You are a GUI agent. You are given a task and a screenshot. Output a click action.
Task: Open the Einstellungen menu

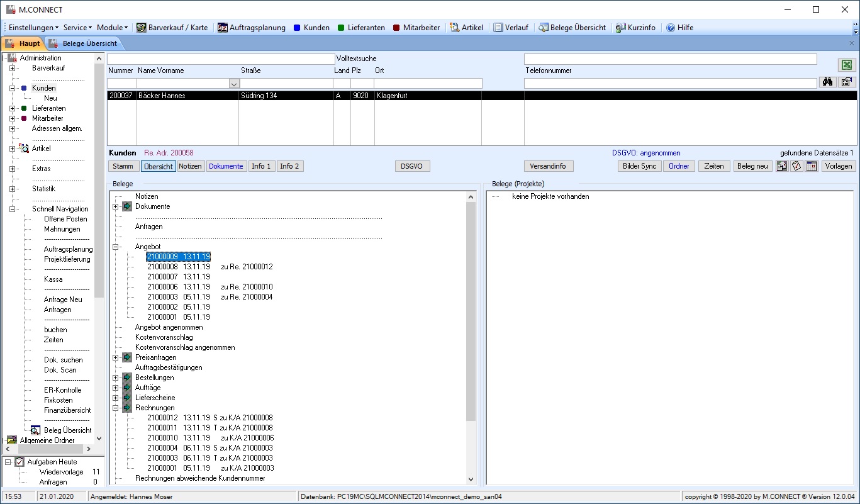[x=33, y=28]
